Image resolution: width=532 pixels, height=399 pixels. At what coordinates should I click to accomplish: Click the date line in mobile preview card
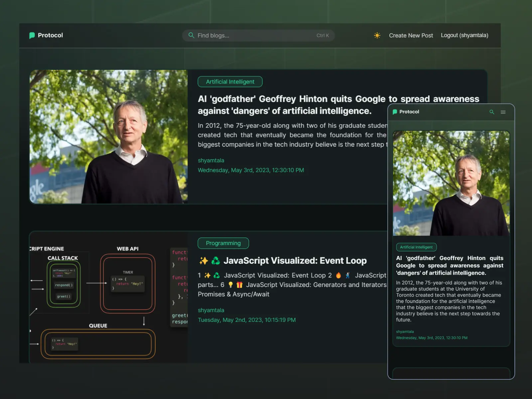tap(432, 338)
